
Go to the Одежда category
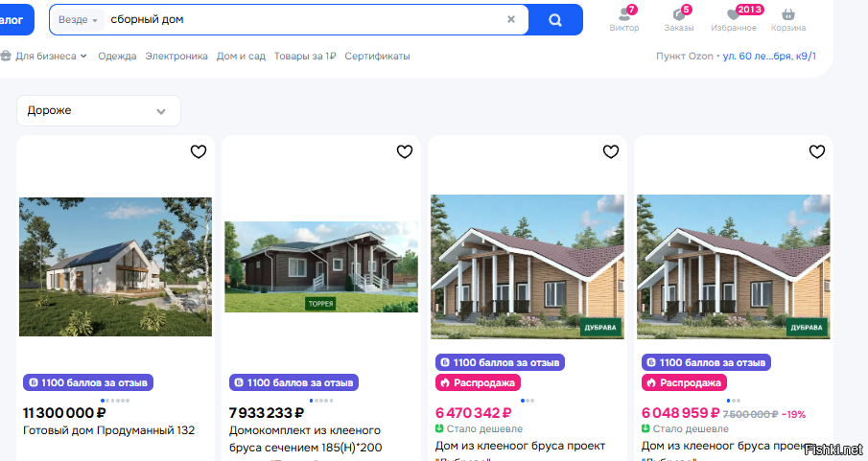pyautogui.click(x=117, y=56)
